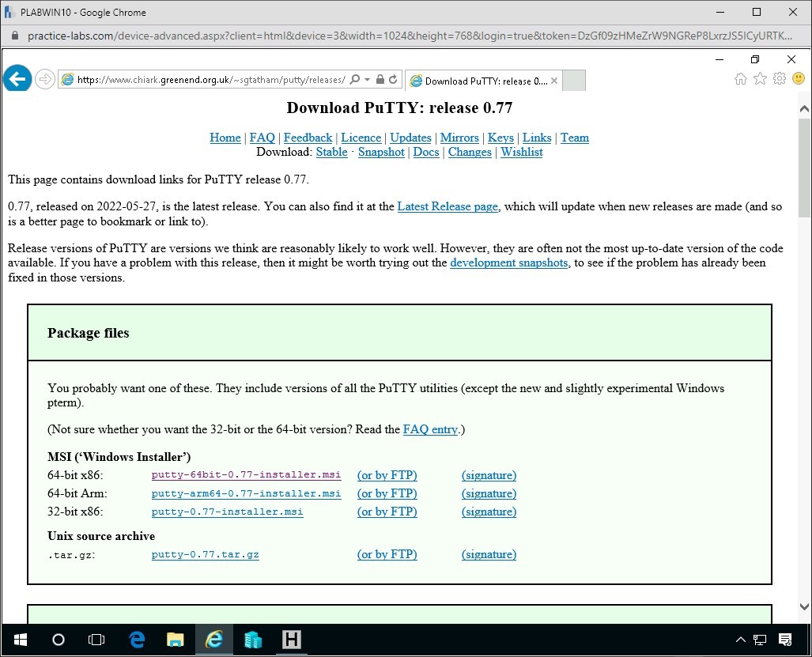The image size is (812, 657).
Task: Download putty-64bit-0.77-installer.msi
Action: (245, 475)
